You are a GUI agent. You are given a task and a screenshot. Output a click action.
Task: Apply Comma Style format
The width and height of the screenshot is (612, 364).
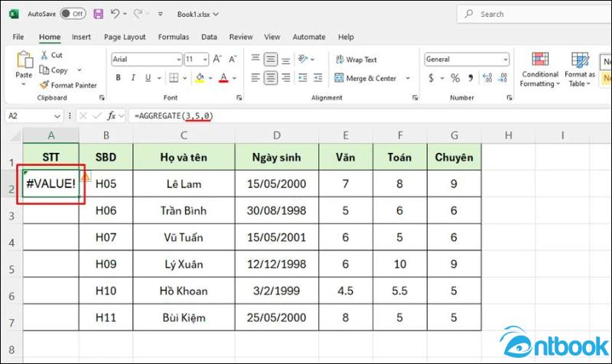click(x=470, y=78)
